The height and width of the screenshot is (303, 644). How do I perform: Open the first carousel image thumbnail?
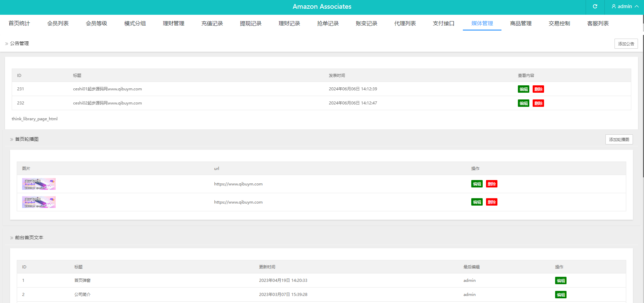[39, 184]
